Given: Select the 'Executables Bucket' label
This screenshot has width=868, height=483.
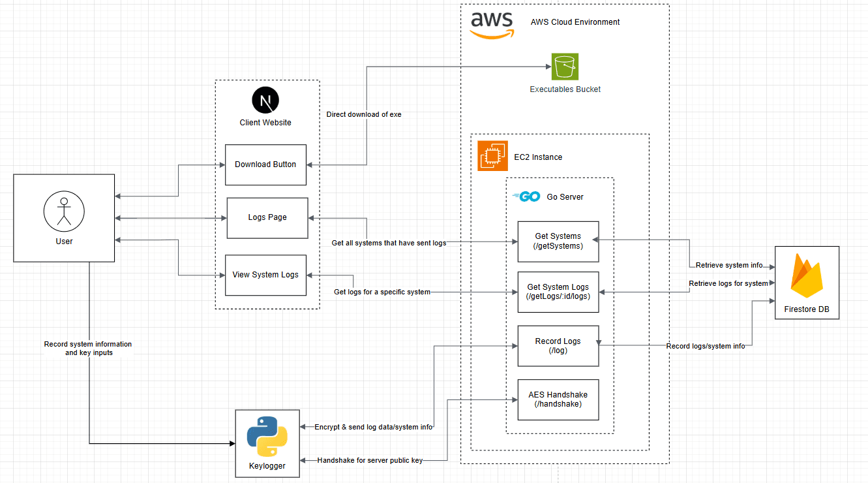Looking at the screenshot, I should tap(565, 89).
